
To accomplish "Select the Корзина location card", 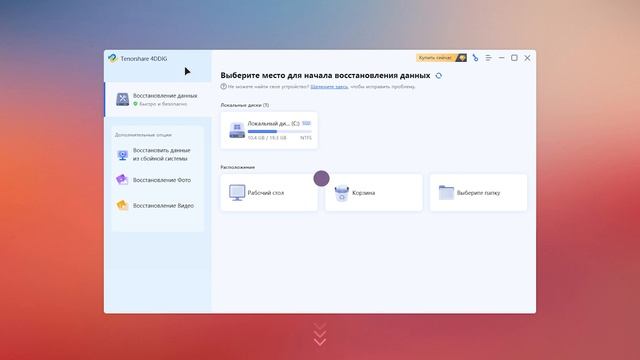I will pyautogui.click(x=373, y=193).
